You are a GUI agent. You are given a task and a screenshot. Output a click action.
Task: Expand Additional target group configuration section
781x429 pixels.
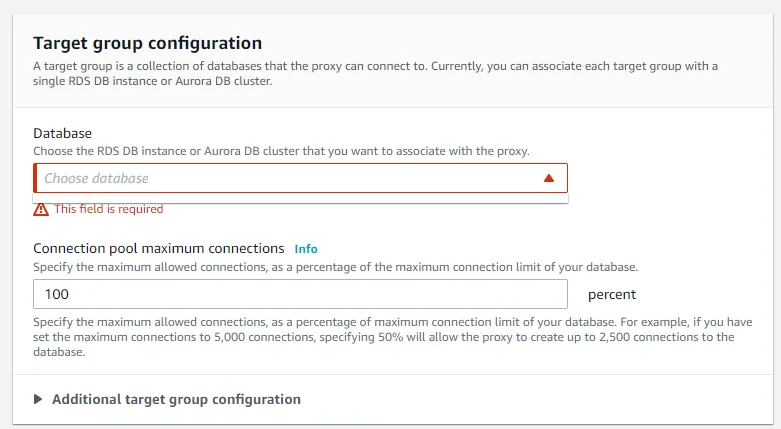[x=176, y=399]
